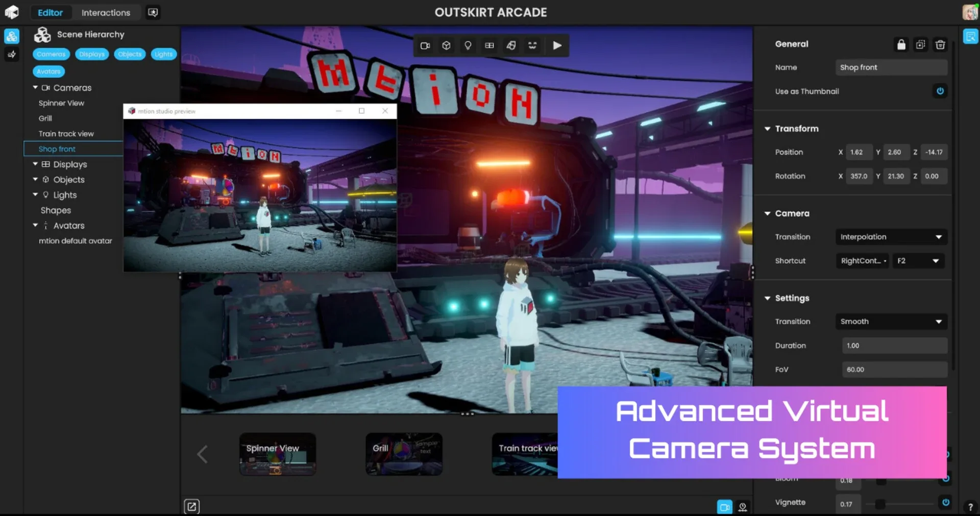Switch to the Interactions tab
Screen dimensions: 980x516
[106, 12]
